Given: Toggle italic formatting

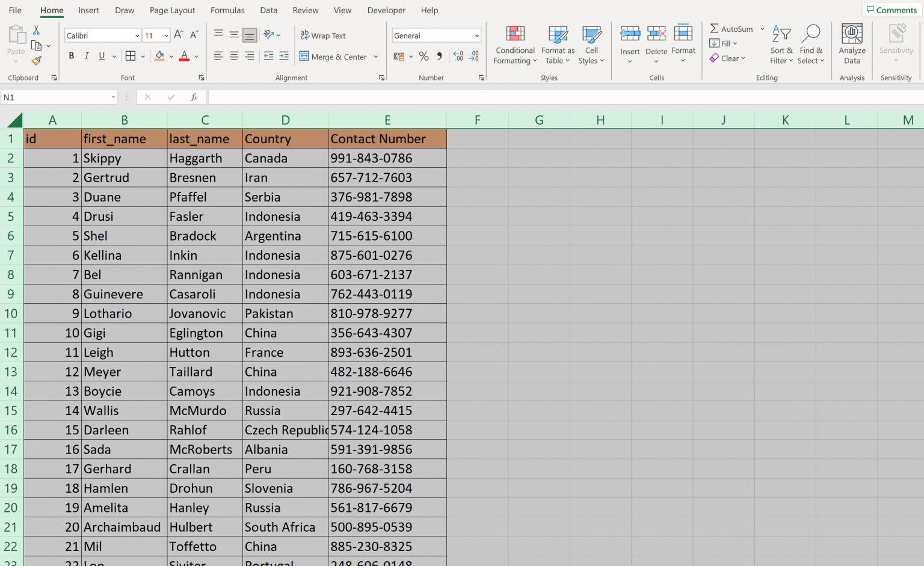Looking at the screenshot, I should [86, 55].
